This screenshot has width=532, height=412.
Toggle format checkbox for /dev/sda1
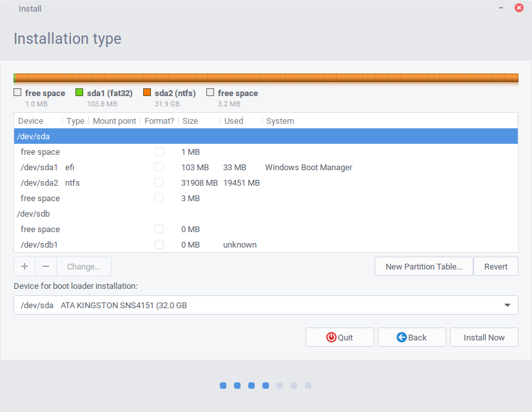click(159, 167)
